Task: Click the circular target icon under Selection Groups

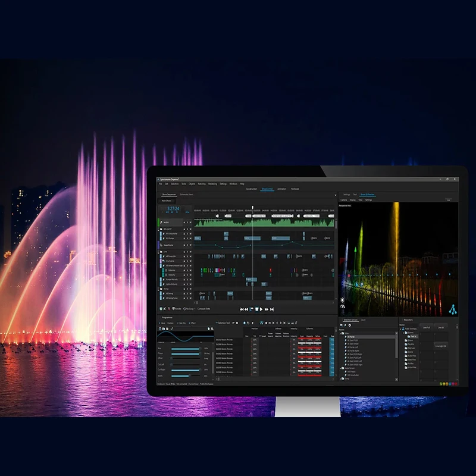Action: tap(350, 325)
